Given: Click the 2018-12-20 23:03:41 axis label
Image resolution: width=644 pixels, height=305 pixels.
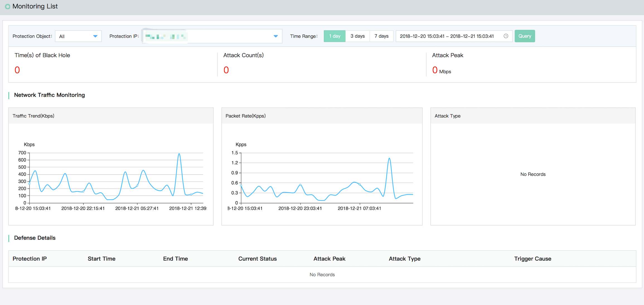Looking at the screenshot, I should [300, 208].
